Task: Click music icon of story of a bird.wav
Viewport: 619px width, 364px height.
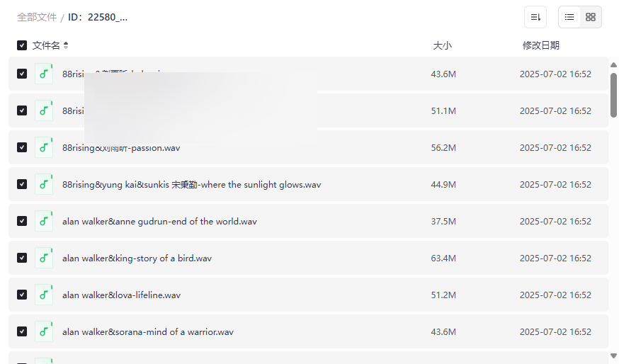Action: [x=44, y=258]
